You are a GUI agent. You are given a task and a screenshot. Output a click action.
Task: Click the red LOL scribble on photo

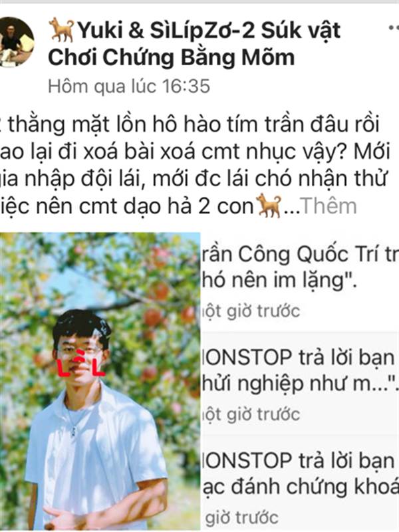(x=80, y=364)
